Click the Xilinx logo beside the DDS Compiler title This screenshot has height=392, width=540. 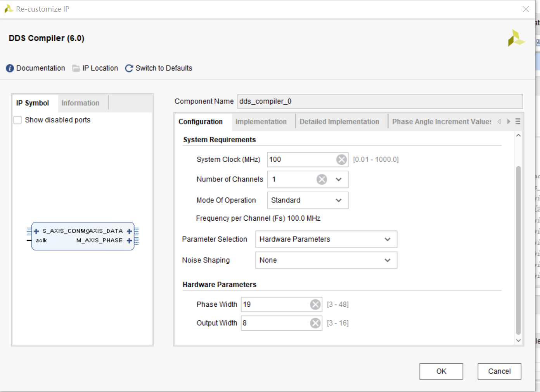[x=516, y=38]
